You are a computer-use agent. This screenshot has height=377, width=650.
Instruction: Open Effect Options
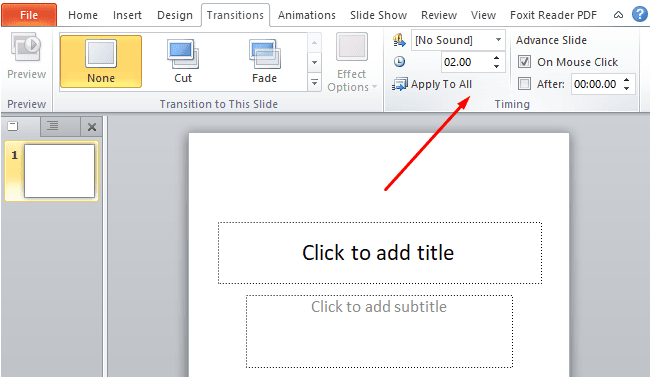tap(352, 63)
